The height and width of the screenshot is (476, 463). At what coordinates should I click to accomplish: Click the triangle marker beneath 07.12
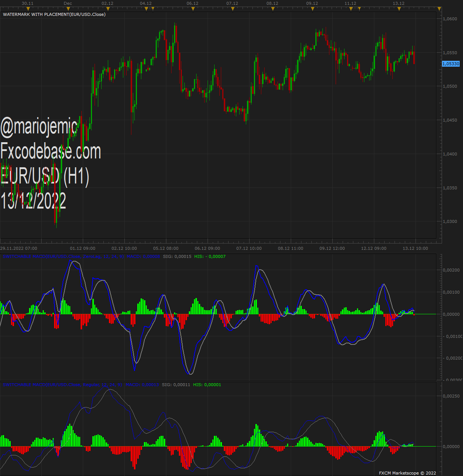pos(233,9)
